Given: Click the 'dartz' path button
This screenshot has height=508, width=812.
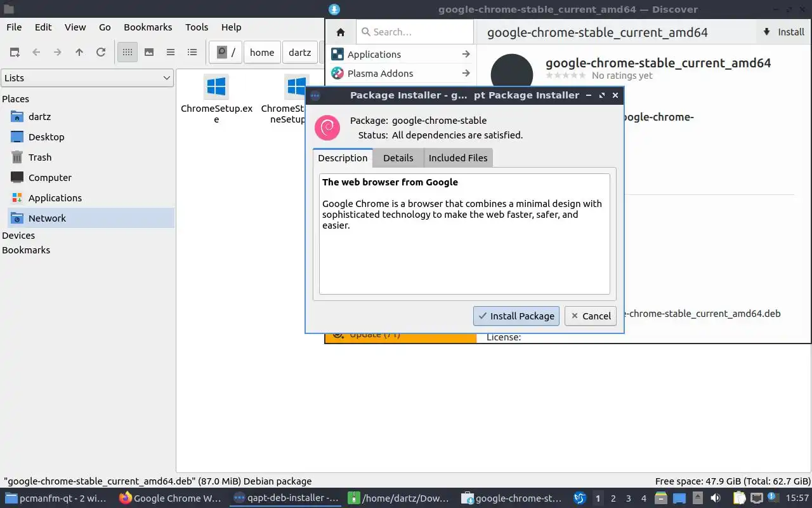Looking at the screenshot, I should click(299, 52).
